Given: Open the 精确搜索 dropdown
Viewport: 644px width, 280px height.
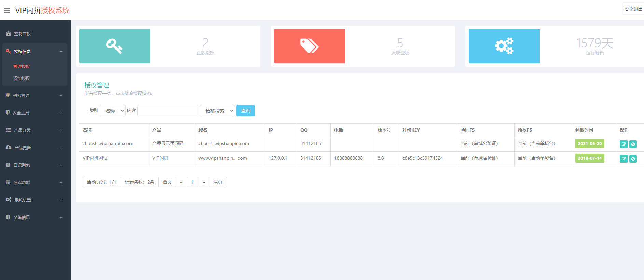Looking at the screenshot, I should tap(217, 111).
